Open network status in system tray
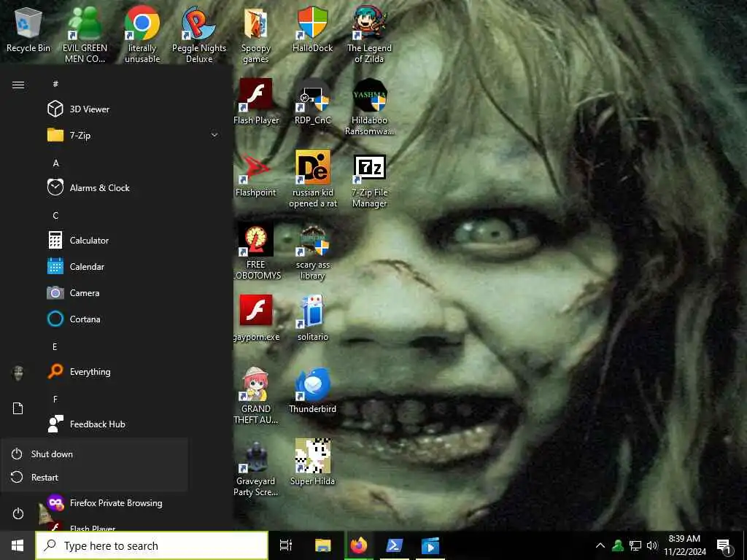Image resolution: width=747 pixels, height=560 pixels. click(635, 545)
